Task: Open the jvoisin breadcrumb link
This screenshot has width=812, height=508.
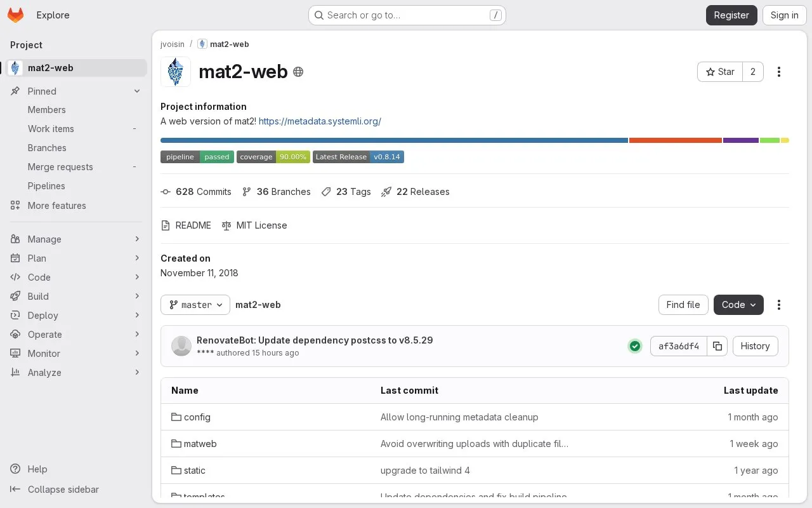Action: (173, 44)
